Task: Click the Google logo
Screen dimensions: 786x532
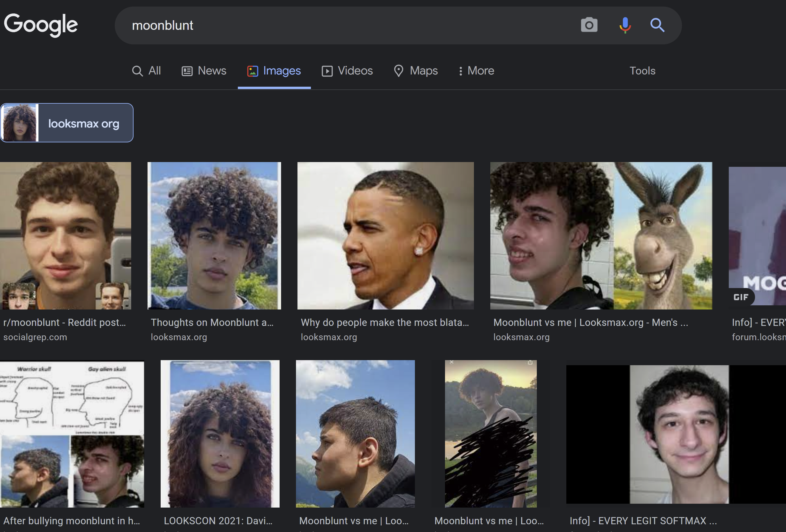Action: [x=41, y=25]
